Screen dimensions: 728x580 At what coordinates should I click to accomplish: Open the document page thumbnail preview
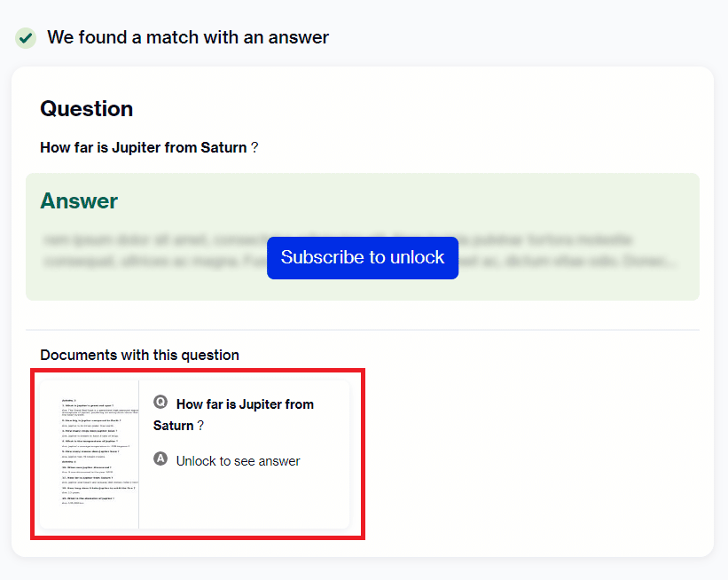[x=90, y=455]
